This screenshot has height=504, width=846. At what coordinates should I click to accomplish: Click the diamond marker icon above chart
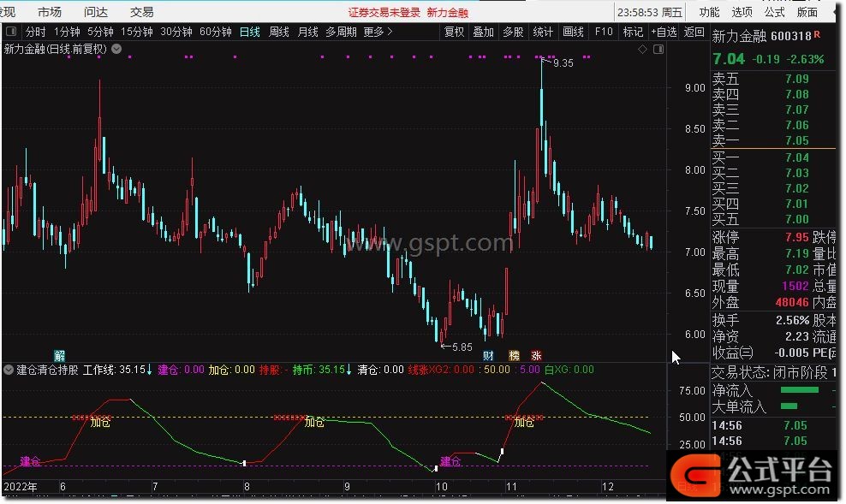click(642, 49)
